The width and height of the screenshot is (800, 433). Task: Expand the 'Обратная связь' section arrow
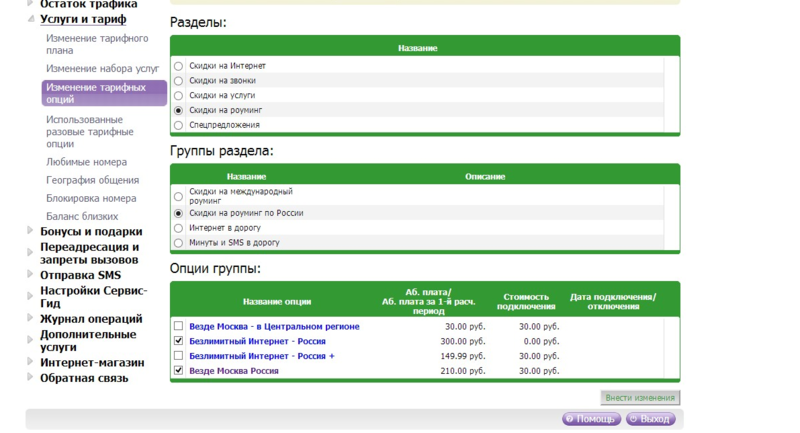tap(30, 377)
